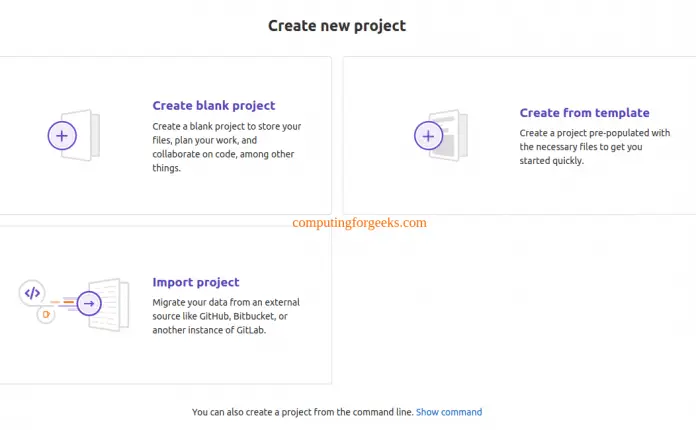Image resolution: width=696 pixels, height=430 pixels.
Task: Click the document illustration behind blank project plus
Action: (x=86, y=135)
